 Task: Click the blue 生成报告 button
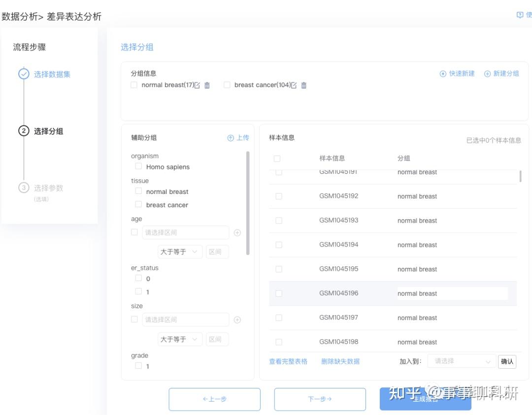pyautogui.click(x=426, y=399)
